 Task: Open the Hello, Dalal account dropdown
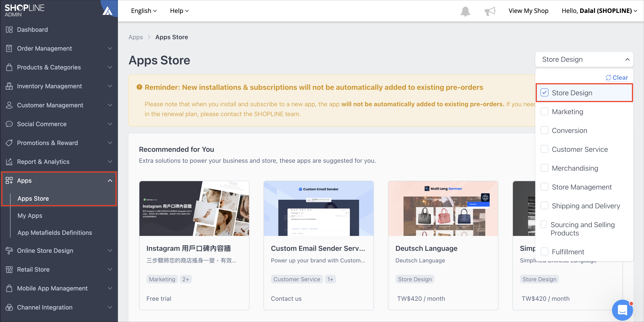pyautogui.click(x=599, y=11)
